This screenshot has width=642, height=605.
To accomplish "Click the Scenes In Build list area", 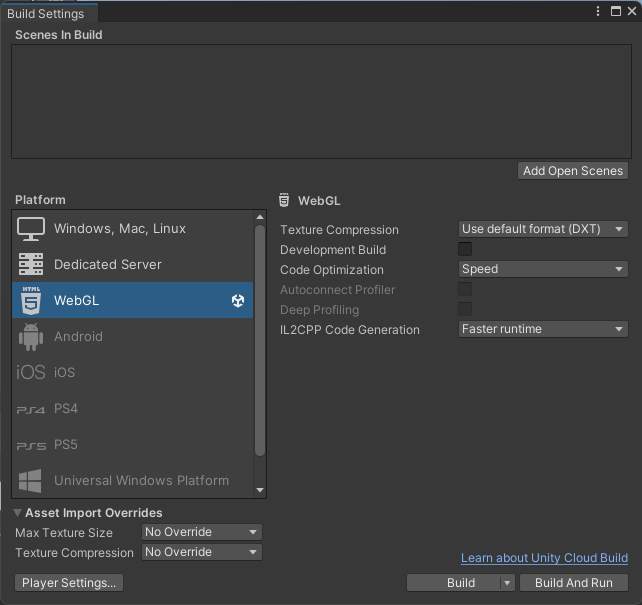I will [321, 101].
